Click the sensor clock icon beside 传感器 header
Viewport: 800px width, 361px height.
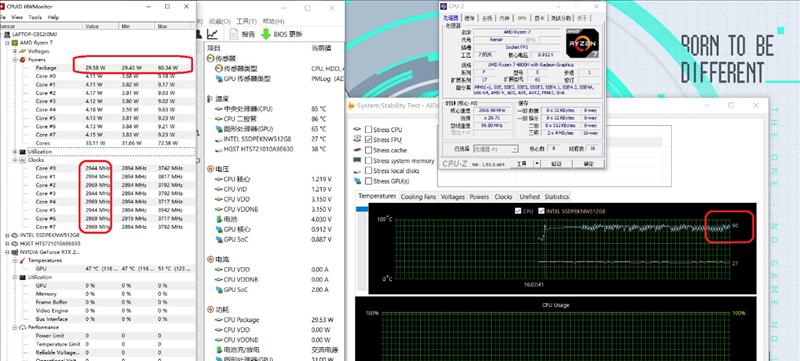pos(211,59)
